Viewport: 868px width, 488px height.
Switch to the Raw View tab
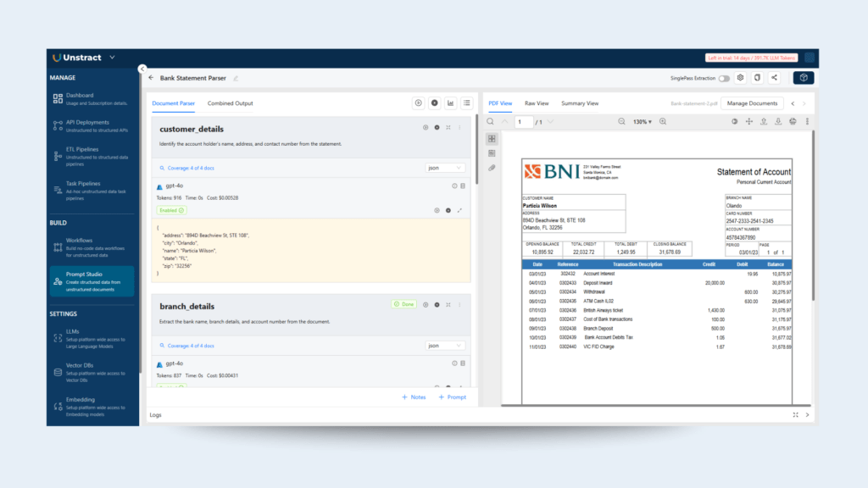(x=537, y=103)
